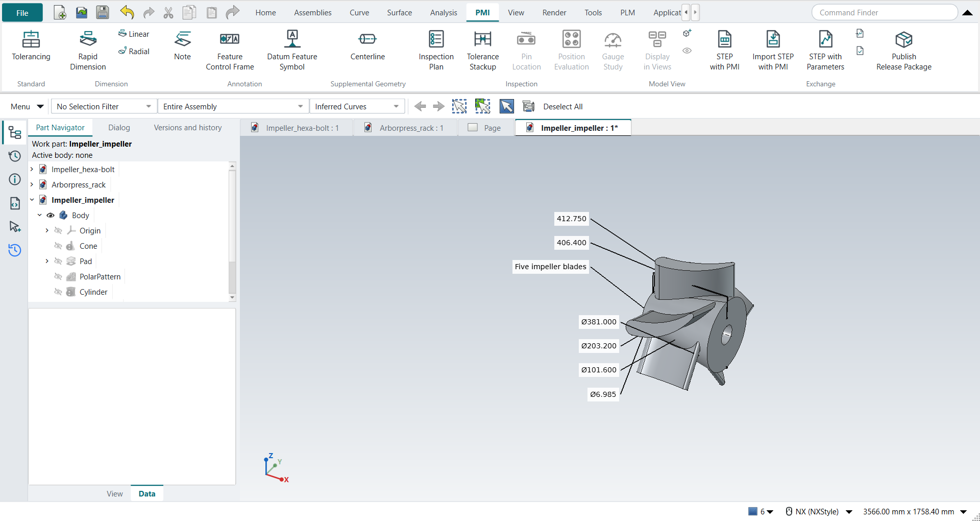The width and height of the screenshot is (980, 521).
Task: Click Deselect All
Action: (x=562, y=106)
